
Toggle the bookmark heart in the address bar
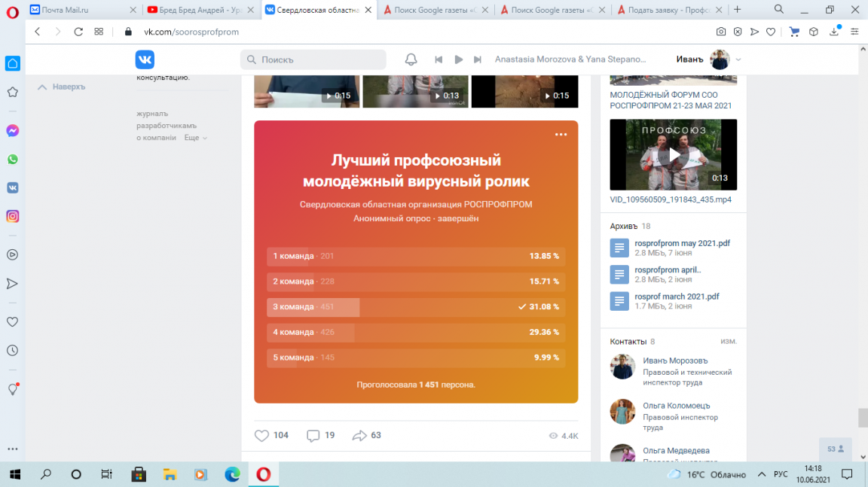tap(770, 32)
